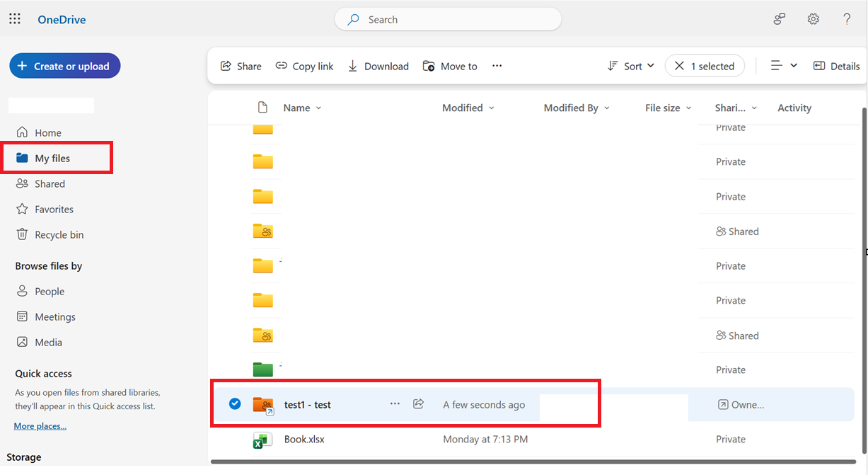Viewport: 868px width, 475px height.
Task: Click the green folder icon
Action: [x=263, y=370]
